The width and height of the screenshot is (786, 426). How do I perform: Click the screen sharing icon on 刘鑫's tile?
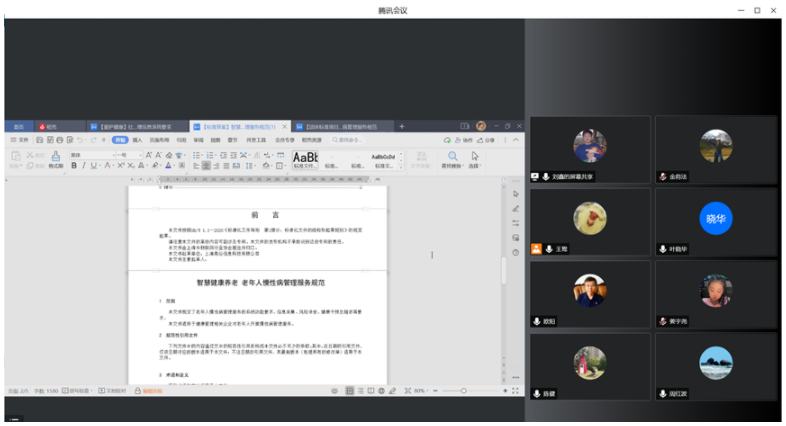coord(536,176)
